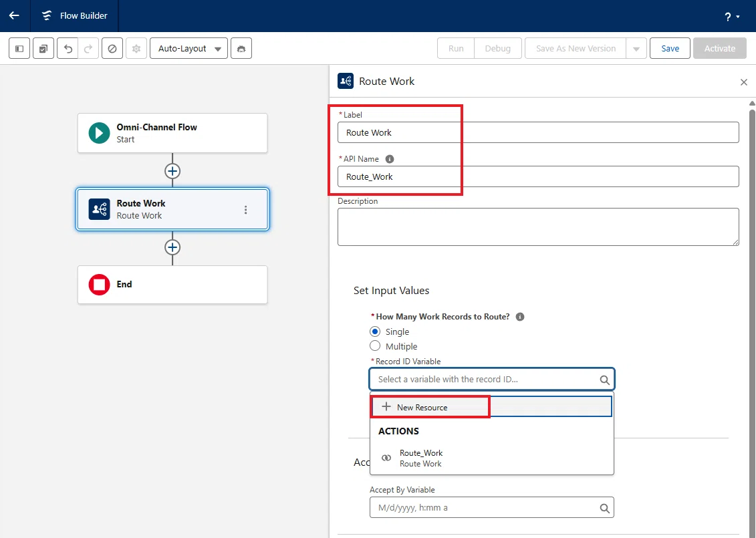Click the ACTIONS section header
Viewport: 756px width, 538px height.
(x=398, y=431)
